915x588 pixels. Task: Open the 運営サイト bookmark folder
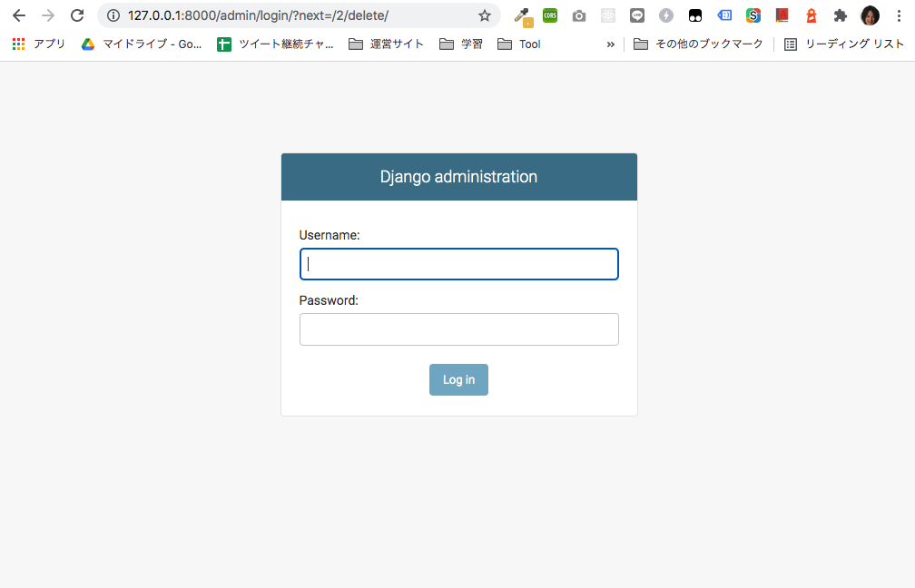[x=387, y=44]
